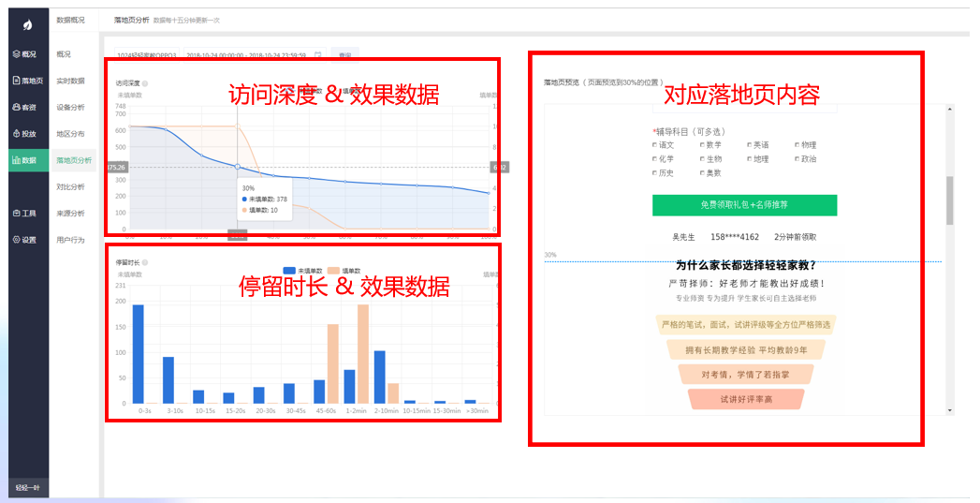Viewport: 980px width, 503px height.
Task: Toggle 未填单数 in the stay-duration legend
Action: [304, 271]
